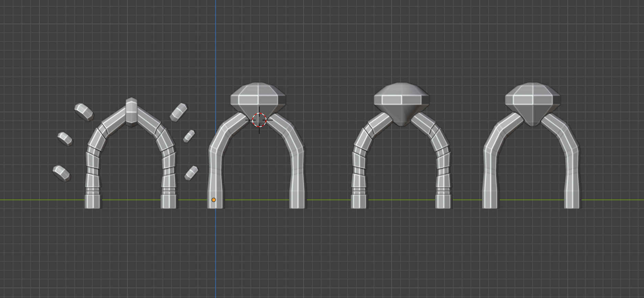Select the top-right floating shard near fractured arch
Image resolution: width=644 pixels, height=298 pixels.
179,112
